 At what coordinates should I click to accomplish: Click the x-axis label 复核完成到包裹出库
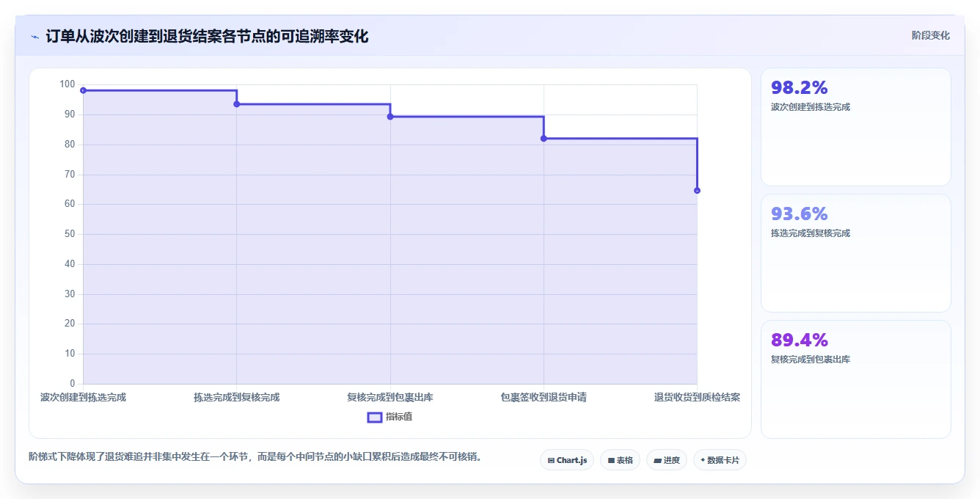pyautogui.click(x=390, y=397)
